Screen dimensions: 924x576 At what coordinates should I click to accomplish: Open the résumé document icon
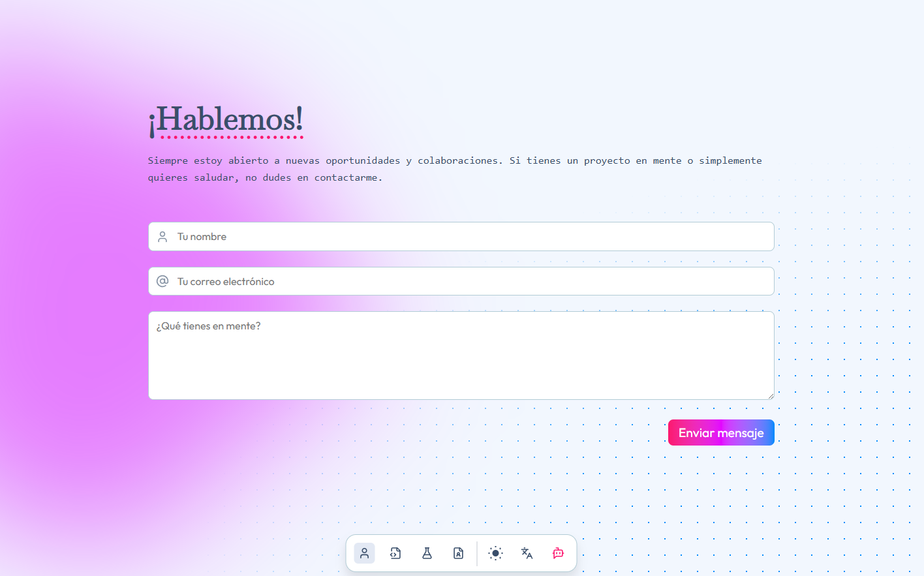pyautogui.click(x=459, y=553)
